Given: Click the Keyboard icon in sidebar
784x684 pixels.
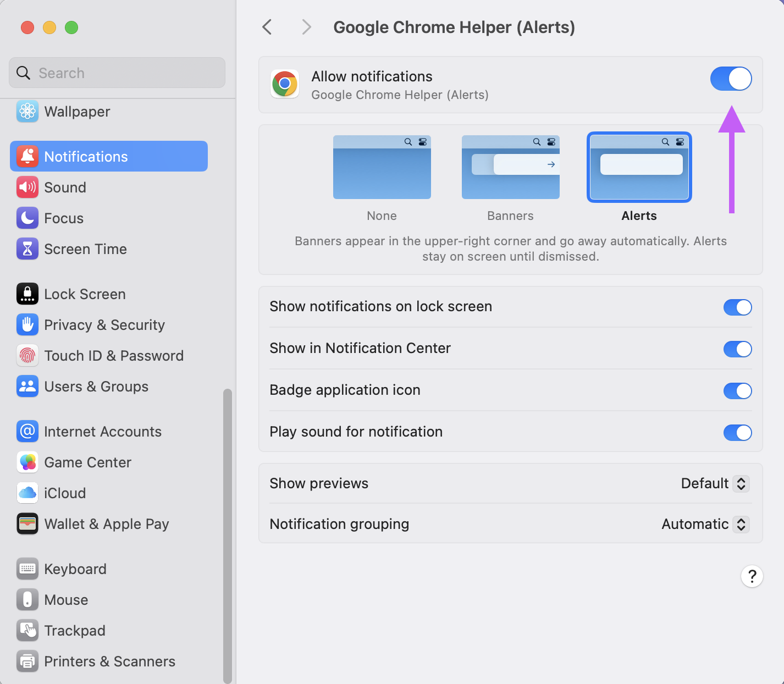Looking at the screenshot, I should (x=27, y=569).
